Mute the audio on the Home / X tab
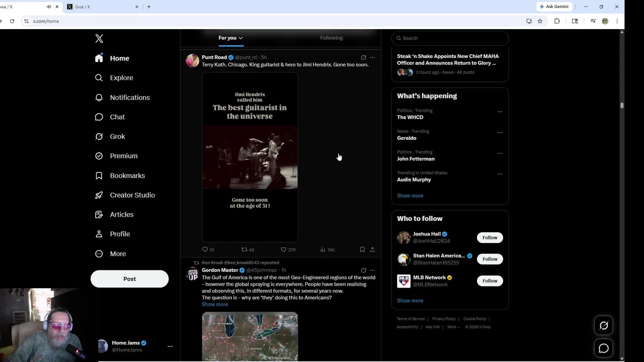The image size is (644, 362). pos(49,7)
